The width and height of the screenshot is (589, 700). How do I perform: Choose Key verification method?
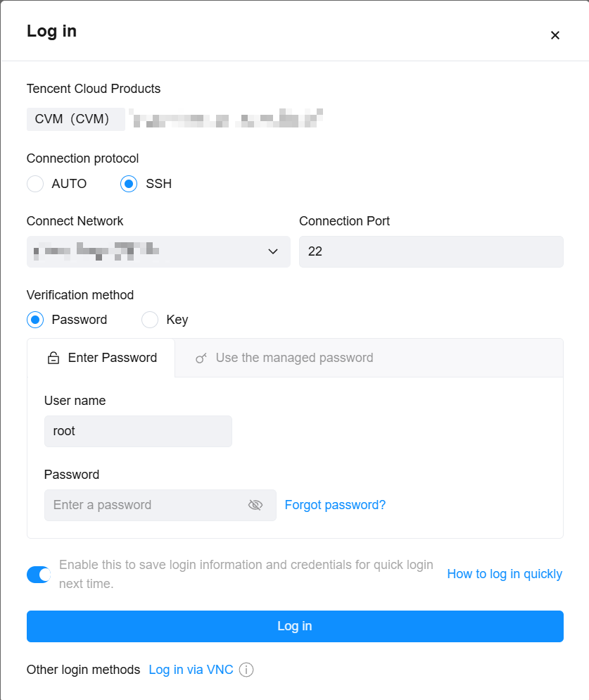[x=150, y=320]
